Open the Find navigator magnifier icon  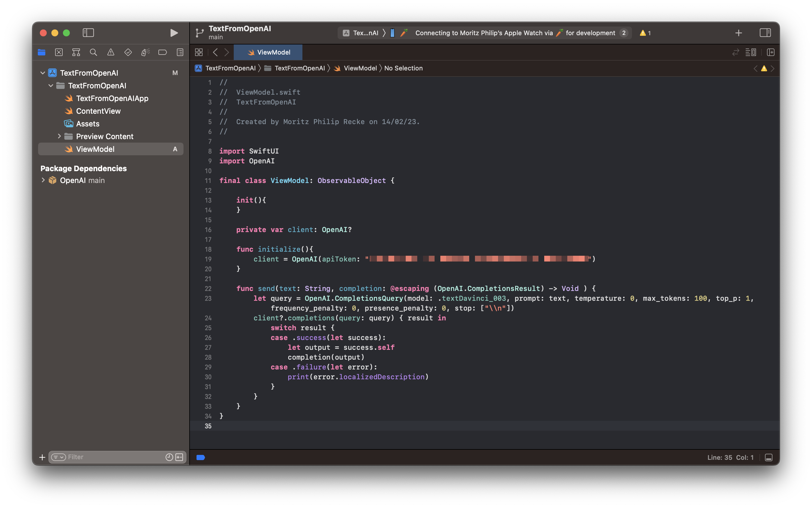tap(93, 52)
